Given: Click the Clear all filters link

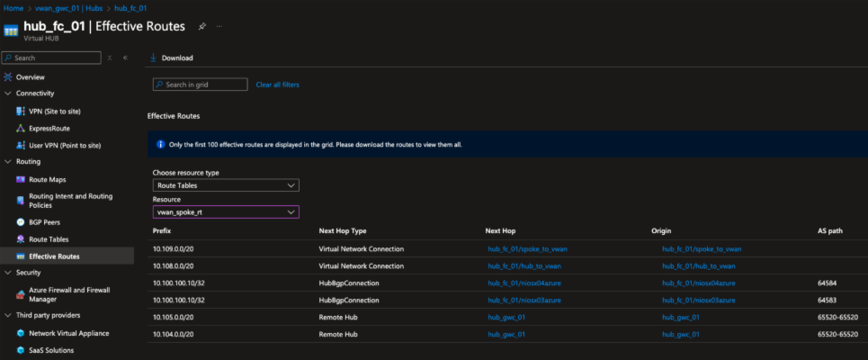Looking at the screenshot, I should pyautogui.click(x=277, y=85).
